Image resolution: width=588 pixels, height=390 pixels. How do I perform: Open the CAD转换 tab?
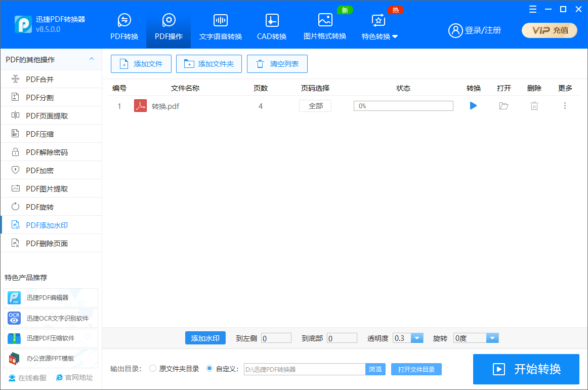272,27
